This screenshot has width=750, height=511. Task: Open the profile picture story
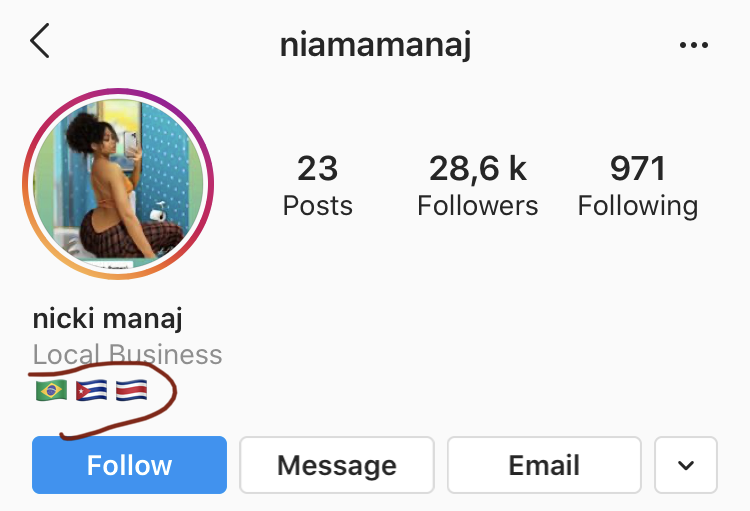click(118, 186)
